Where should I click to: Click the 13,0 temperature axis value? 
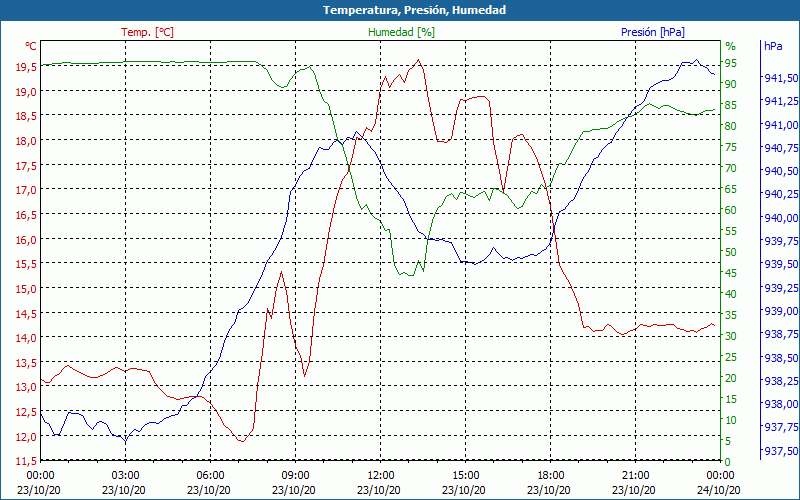(26, 387)
